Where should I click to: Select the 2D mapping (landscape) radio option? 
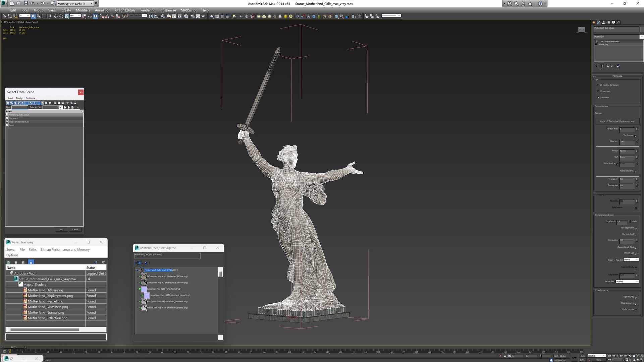click(598, 85)
